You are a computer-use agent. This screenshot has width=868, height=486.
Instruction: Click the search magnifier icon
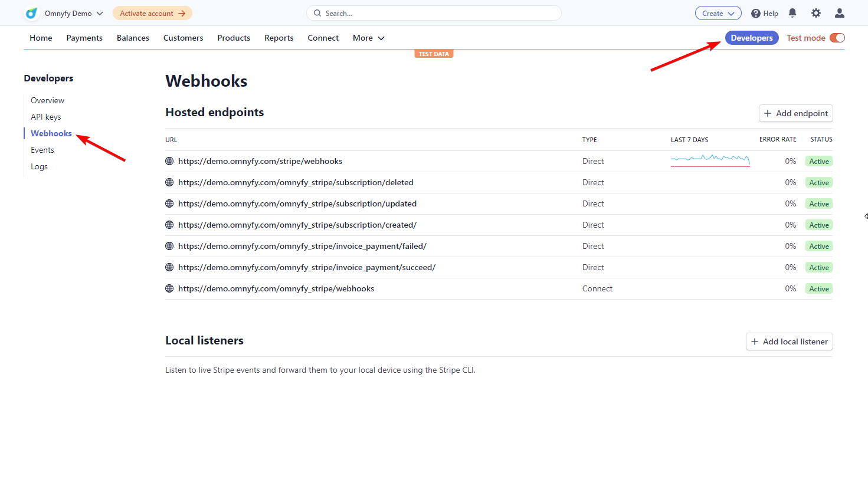click(x=317, y=13)
